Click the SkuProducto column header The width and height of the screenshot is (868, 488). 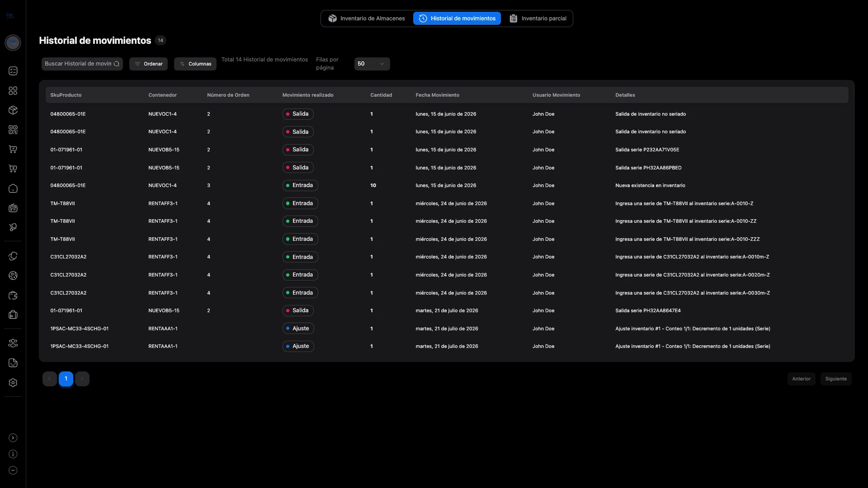[66, 95]
